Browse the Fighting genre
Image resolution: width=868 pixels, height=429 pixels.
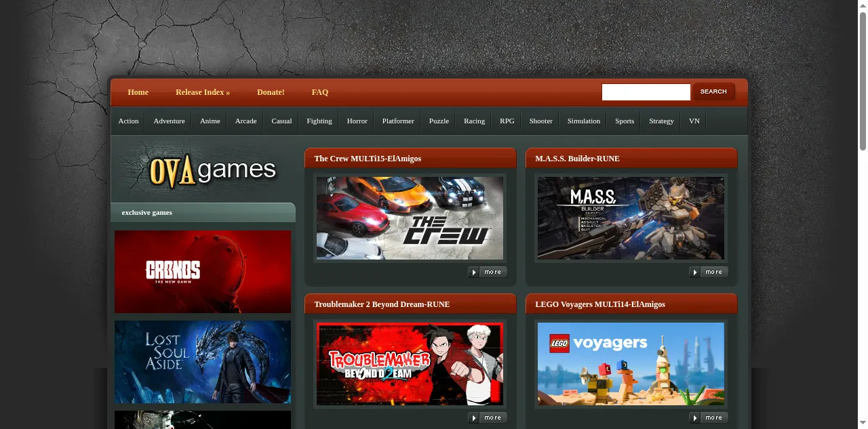pyautogui.click(x=319, y=121)
